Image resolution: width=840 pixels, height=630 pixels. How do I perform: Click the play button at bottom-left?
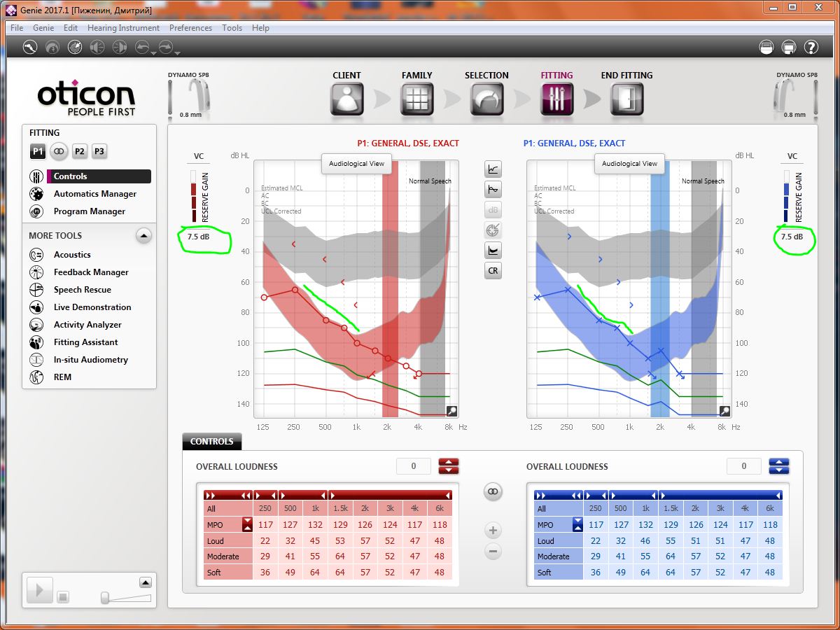[39, 590]
